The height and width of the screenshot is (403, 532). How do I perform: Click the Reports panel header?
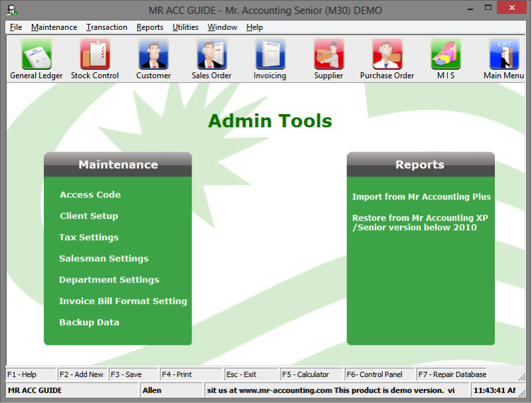pos(421,164)
